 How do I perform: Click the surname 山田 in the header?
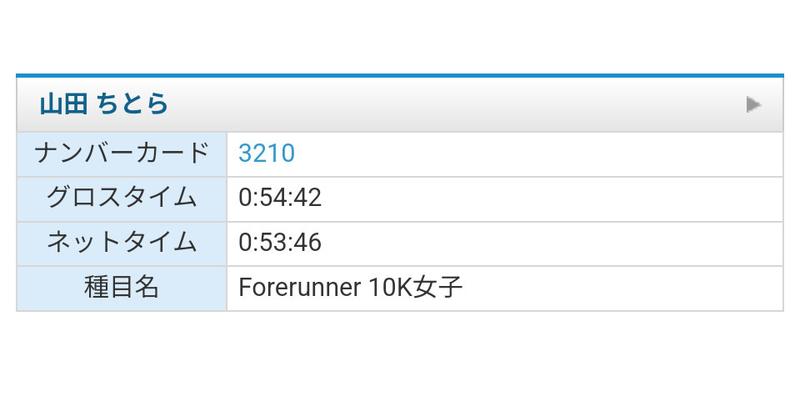tap(61, 104)
